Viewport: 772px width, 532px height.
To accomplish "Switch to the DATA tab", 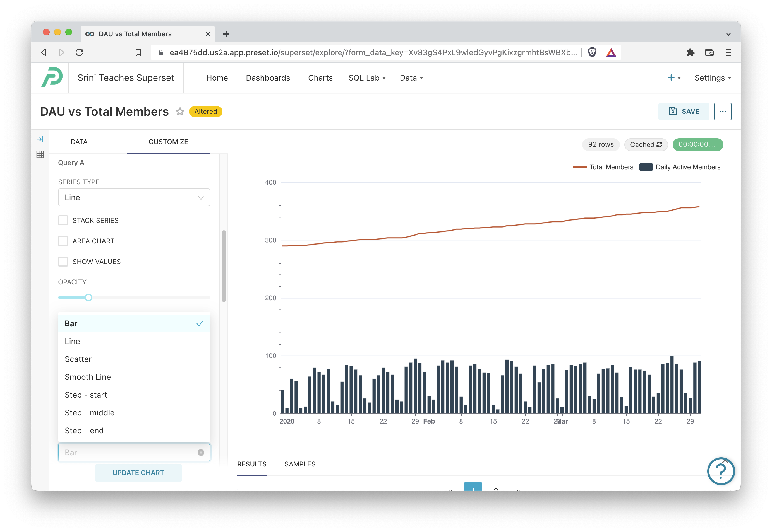I will 79,142.
